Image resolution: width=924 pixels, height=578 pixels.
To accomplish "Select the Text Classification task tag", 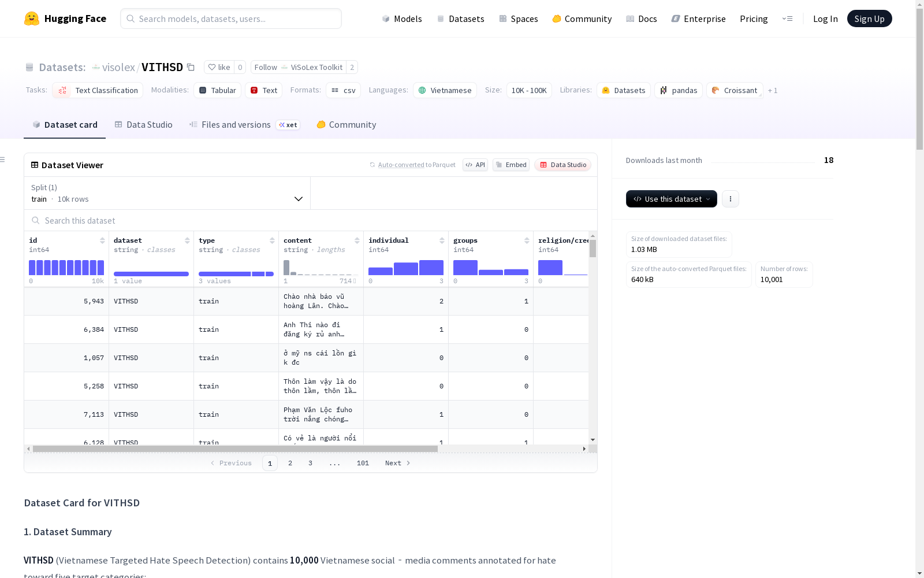I will [98, 90].
